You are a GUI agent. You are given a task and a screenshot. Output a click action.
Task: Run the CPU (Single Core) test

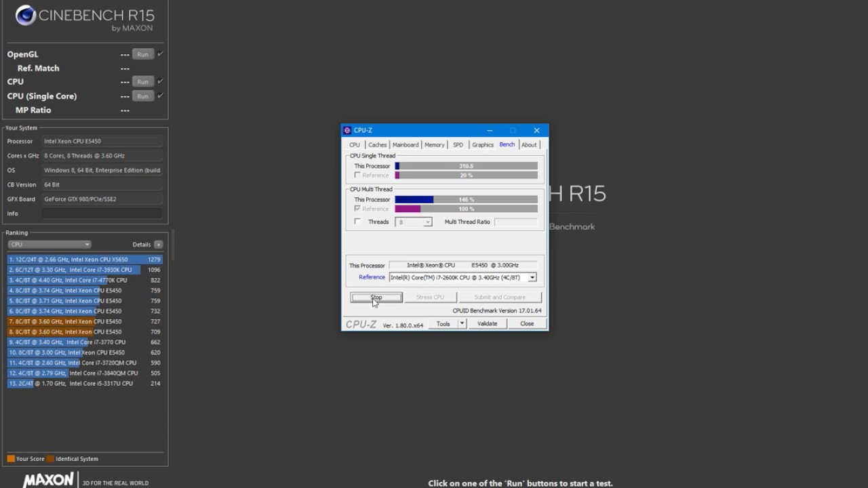142,96
